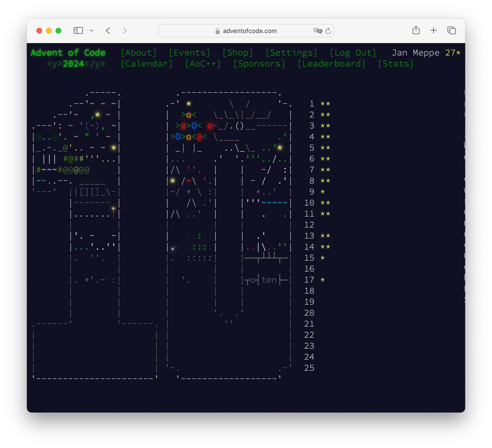Click the Jan Meppe 27* user label
This screenshot has width=492, height=448.
pyautogui.click(x=426, y=53)
